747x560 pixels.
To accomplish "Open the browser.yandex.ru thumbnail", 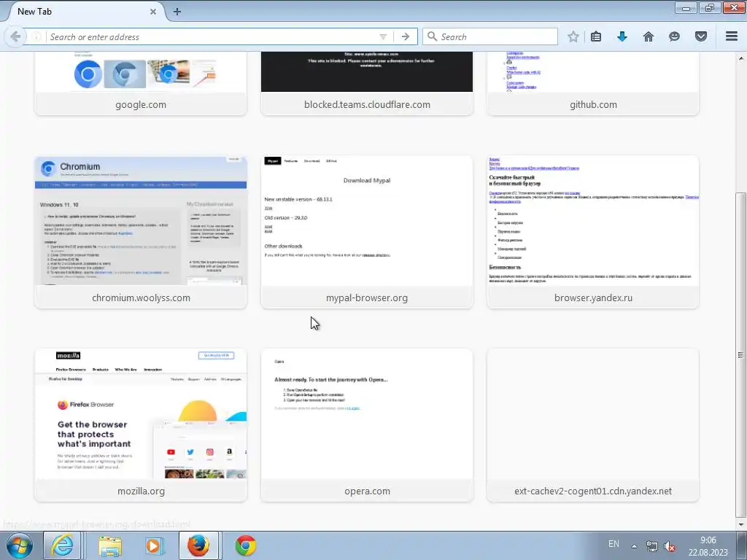I will click(593, 221).
